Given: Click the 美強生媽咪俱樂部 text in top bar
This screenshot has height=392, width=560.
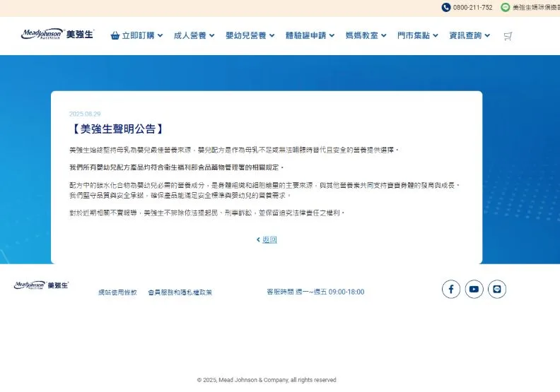Looking at the screenshot, I should [x=536, y=8].
